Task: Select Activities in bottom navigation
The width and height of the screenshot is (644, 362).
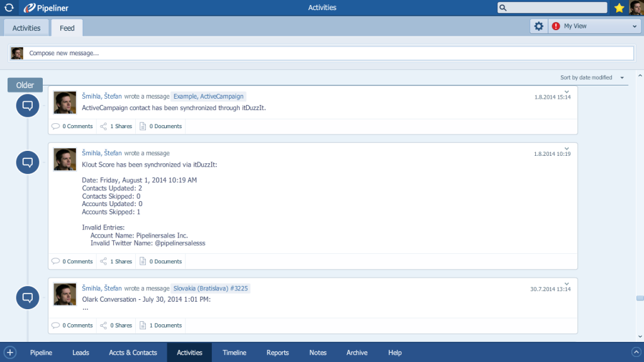Action: (x=189, y=353)
